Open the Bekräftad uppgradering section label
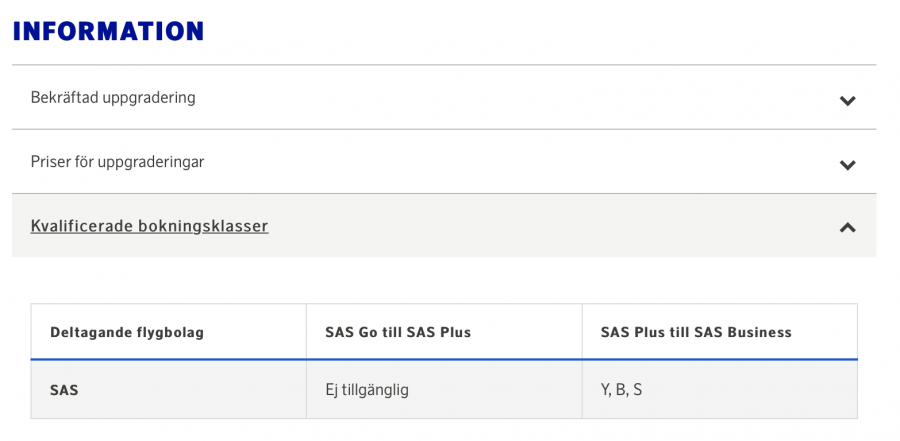The image size is (900, 441). click(113, 98)
